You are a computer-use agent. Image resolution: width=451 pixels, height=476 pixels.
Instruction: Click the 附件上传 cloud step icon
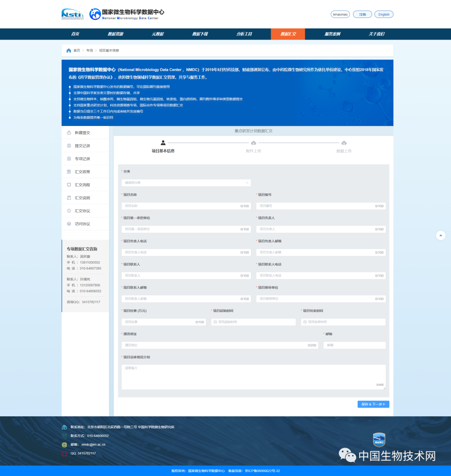tap(253, 143)
